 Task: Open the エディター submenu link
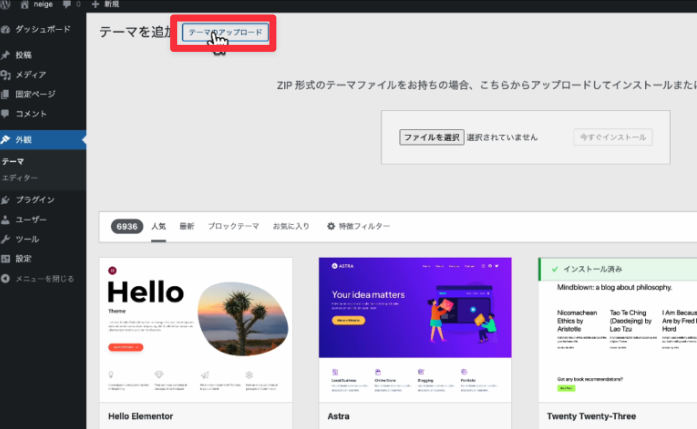pos(20,177)
